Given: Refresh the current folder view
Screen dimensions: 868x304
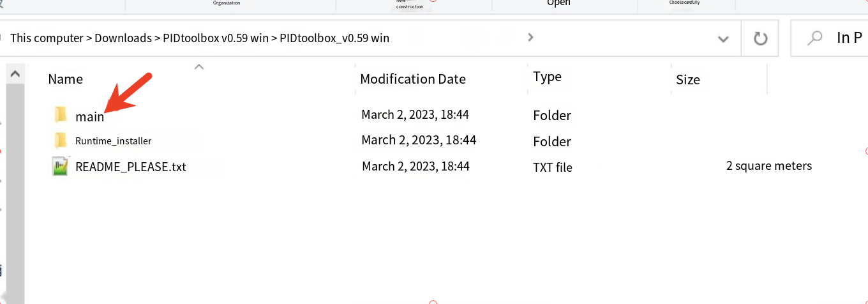Looking at the screenshot, I should point(760,38).
